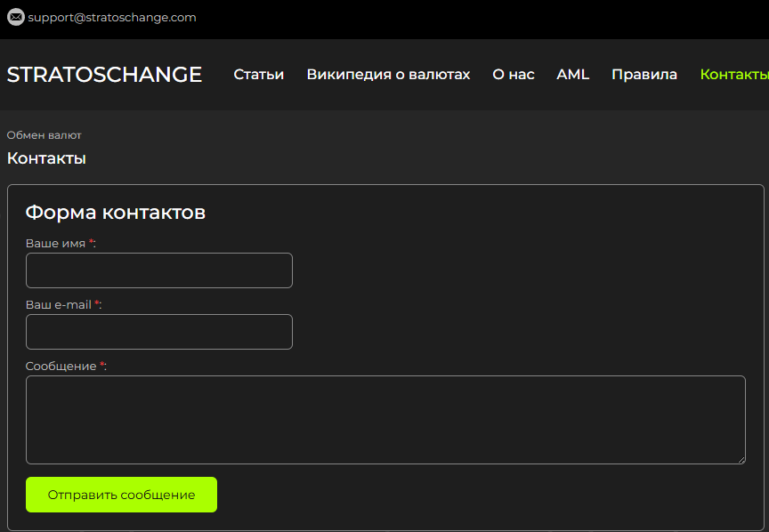Open the Викиедия о валютах section

tap(388, 75)
